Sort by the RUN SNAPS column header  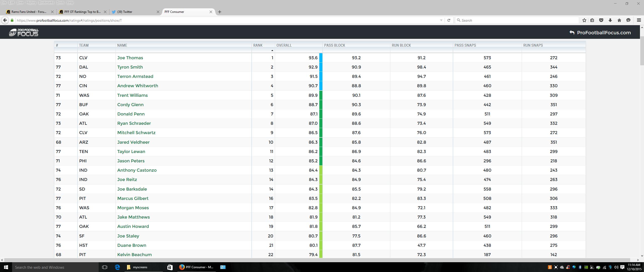point(533,45)
